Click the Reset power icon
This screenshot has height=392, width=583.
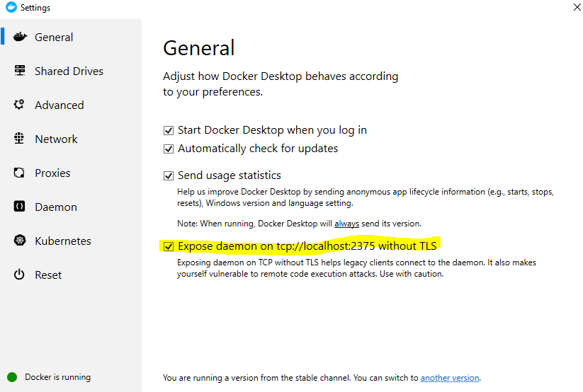[x=19, y=275]
